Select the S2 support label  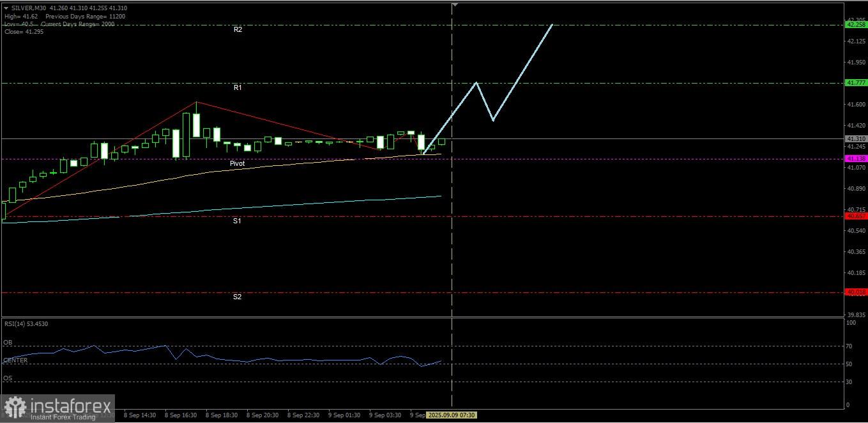[x=237, y=297]
